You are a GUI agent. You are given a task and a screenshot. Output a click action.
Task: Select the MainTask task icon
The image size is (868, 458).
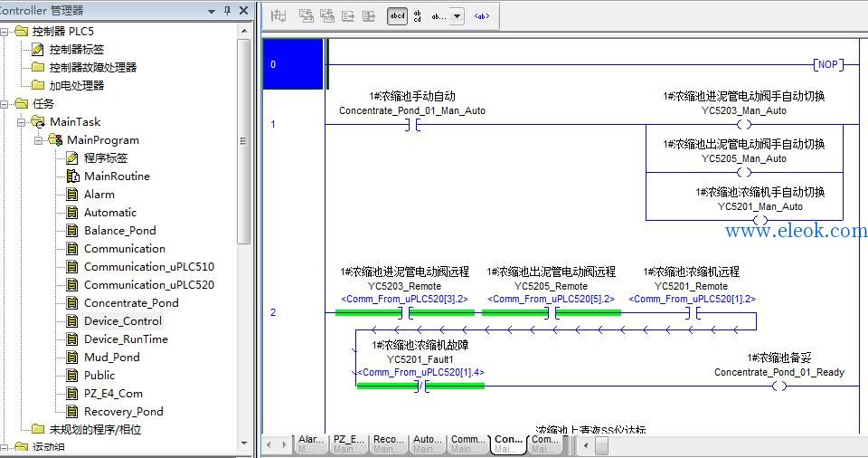[38, 122]
